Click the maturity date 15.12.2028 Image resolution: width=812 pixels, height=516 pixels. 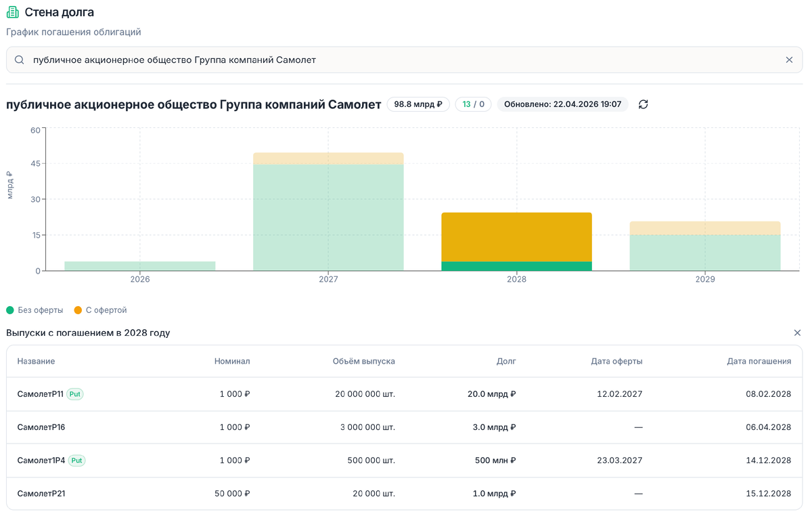(769, 494)
